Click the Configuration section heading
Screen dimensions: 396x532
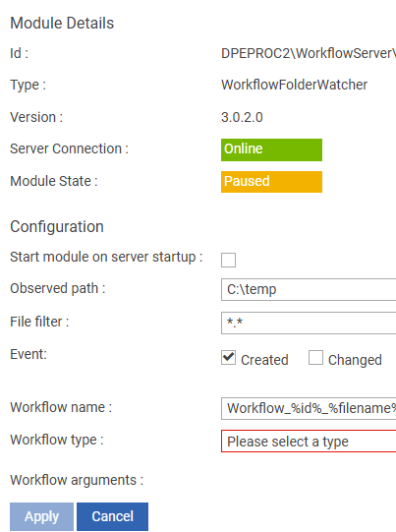(x=57, y=226)
